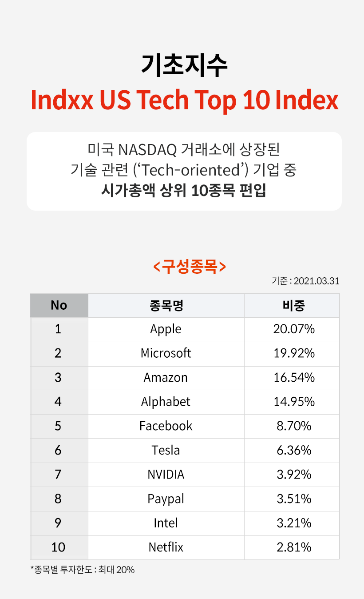Image resolution: width=364 pixels, height=599 pixels.
Task: Click the 19.92% weight value
Action: [x=293, y=353]
